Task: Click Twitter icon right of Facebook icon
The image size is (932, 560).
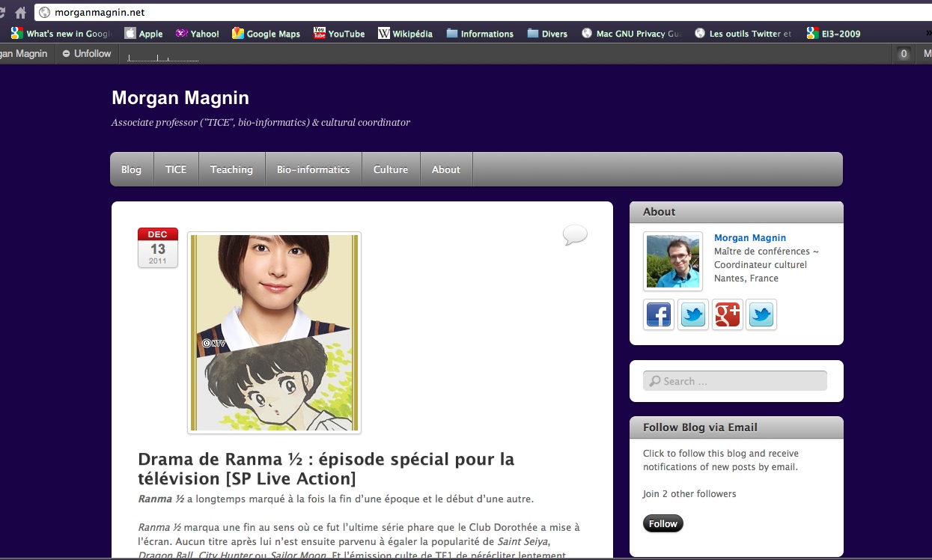Action: coord(693,315)
